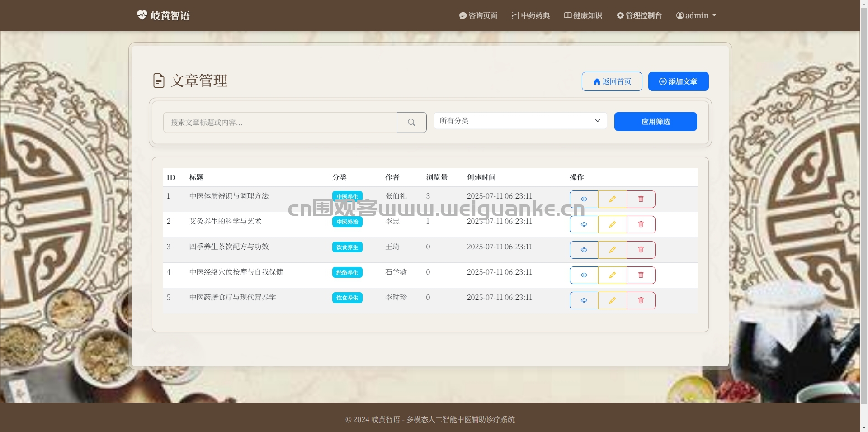Click the 返回首页 button
This screenshot has height=432, width=868.
coord(612,81)
